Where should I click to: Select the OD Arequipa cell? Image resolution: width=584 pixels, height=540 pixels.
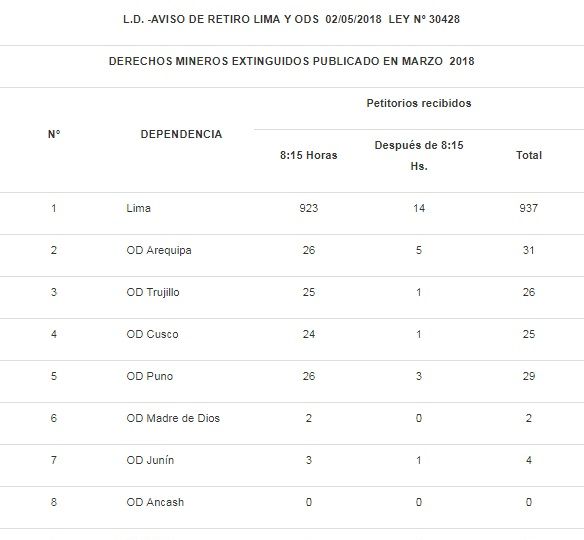click(159, 250)
